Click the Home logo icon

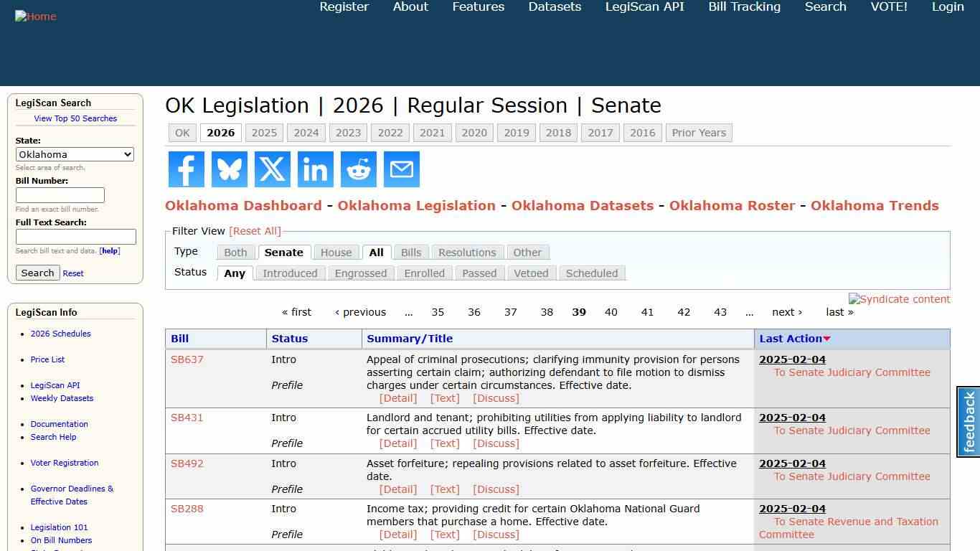click(x=35, y=16)
